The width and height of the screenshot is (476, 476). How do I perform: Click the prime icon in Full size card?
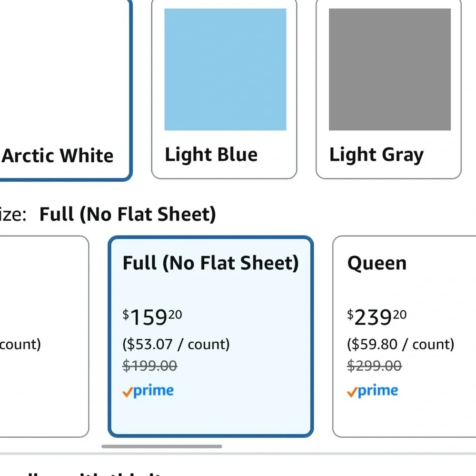pos(148,391)
